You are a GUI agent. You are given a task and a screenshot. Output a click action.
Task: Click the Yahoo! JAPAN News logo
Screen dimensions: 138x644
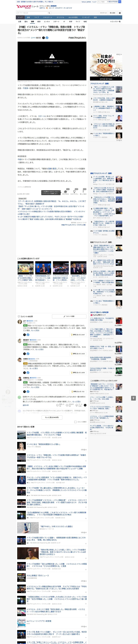(27, 7)
